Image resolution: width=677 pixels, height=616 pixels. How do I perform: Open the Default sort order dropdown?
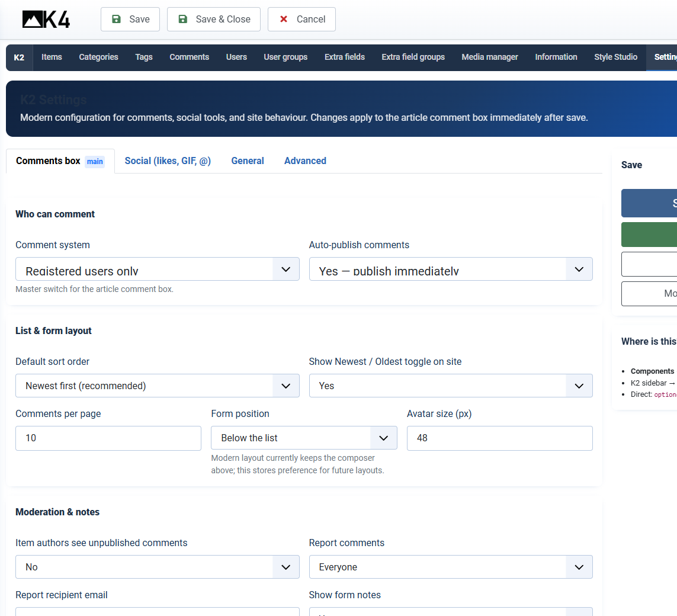(x=157, y=386)
